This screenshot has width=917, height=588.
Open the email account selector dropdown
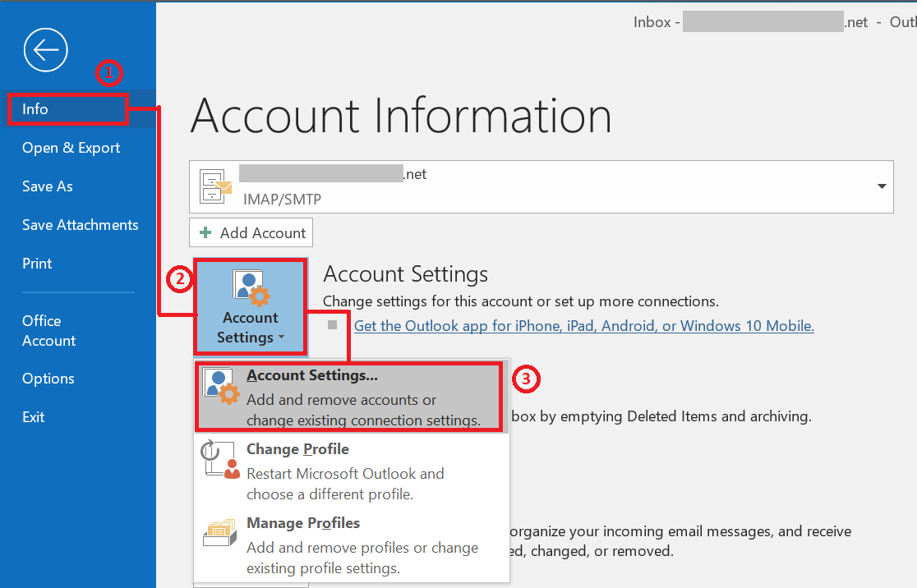(x=881, y=186)
